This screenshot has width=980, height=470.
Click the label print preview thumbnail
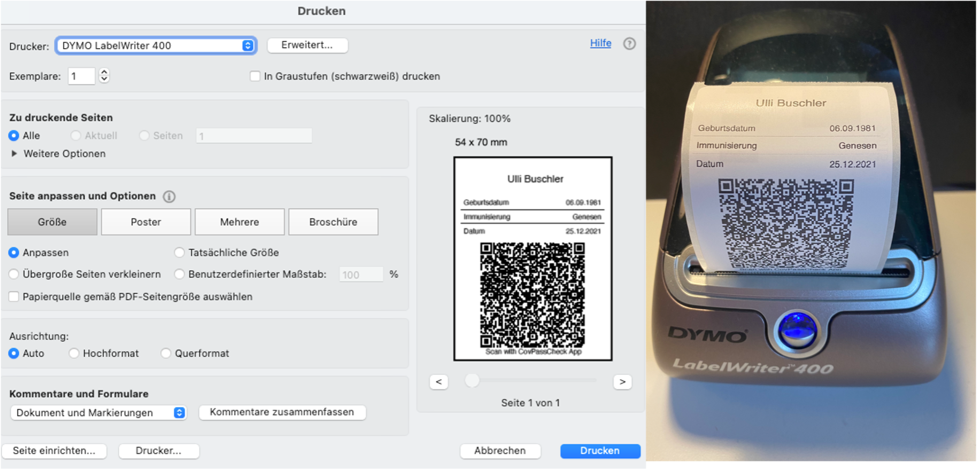click(533, 258)
